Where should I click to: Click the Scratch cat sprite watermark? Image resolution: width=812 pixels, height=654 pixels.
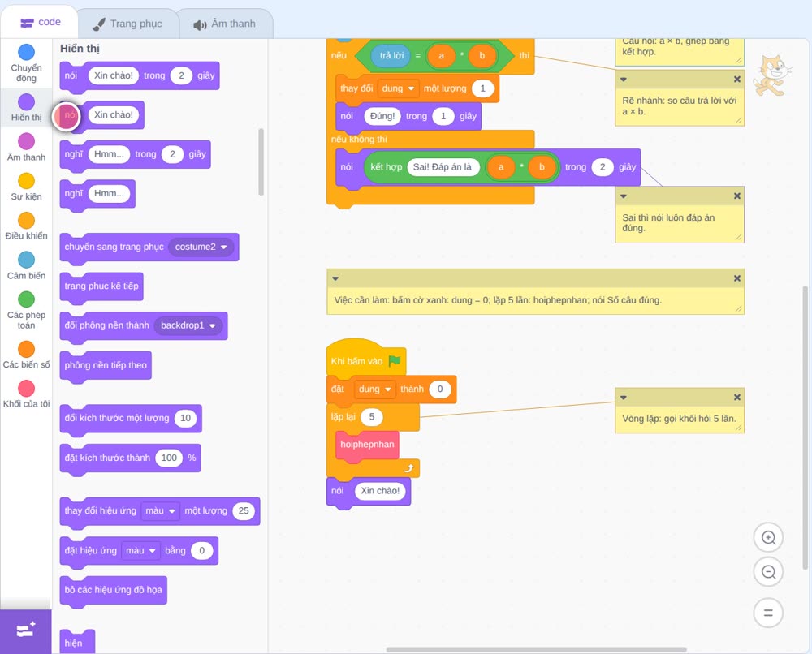(x=772, y=75)
